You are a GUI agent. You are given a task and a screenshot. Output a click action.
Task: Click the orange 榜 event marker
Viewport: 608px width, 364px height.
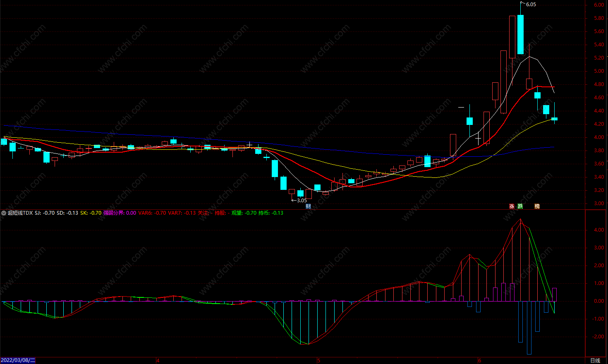pyautogui.click(x=537, y=206)
